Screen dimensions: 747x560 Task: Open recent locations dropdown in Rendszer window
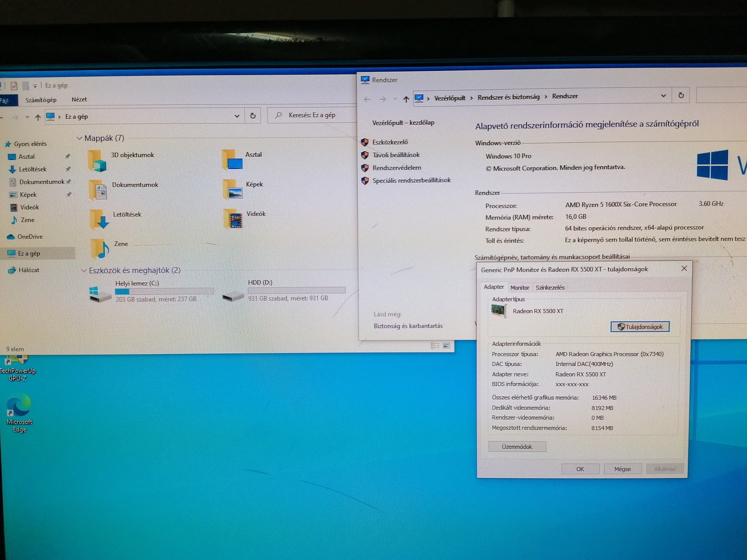pyautogui.click(x=395, y=99)
